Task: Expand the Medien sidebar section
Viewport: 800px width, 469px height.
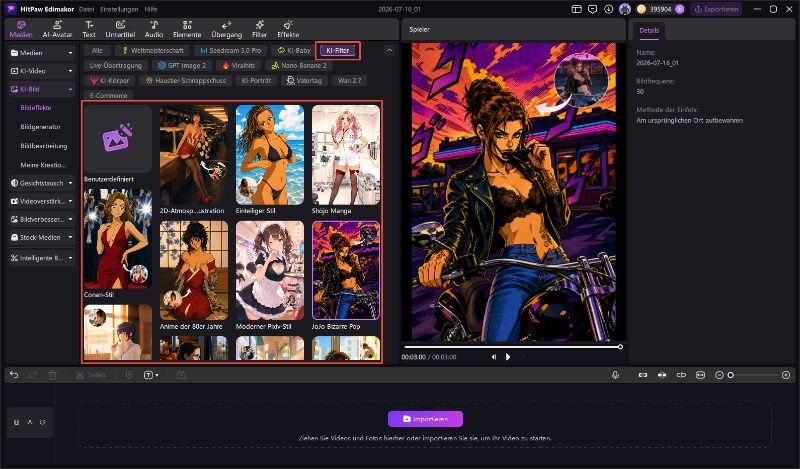Action: coord(42,53)
